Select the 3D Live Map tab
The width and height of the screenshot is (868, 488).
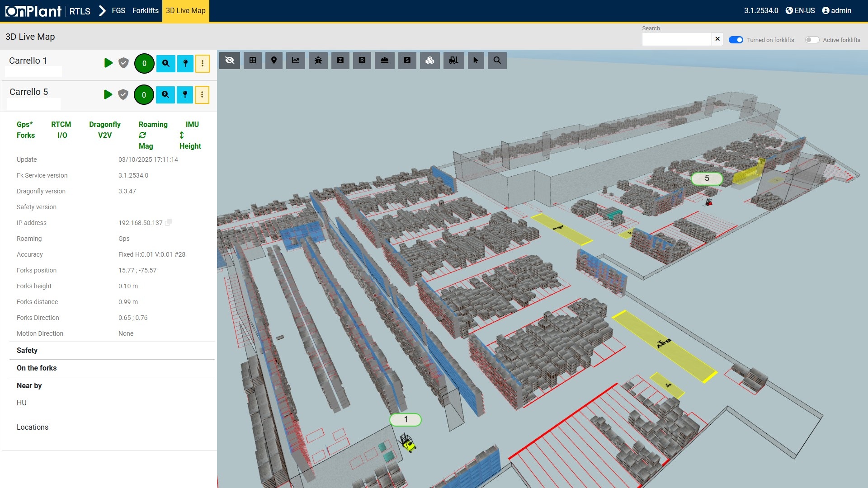(x=185, y=10)
